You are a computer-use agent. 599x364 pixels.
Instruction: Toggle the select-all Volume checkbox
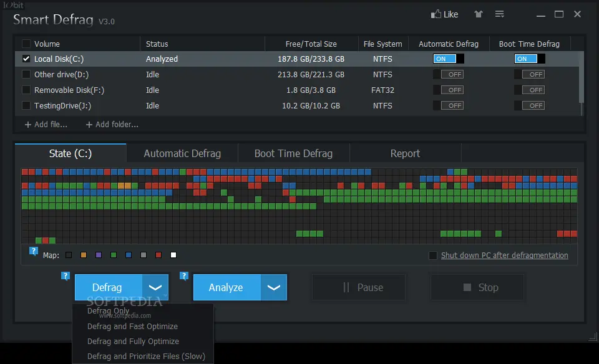coord(26,44)
